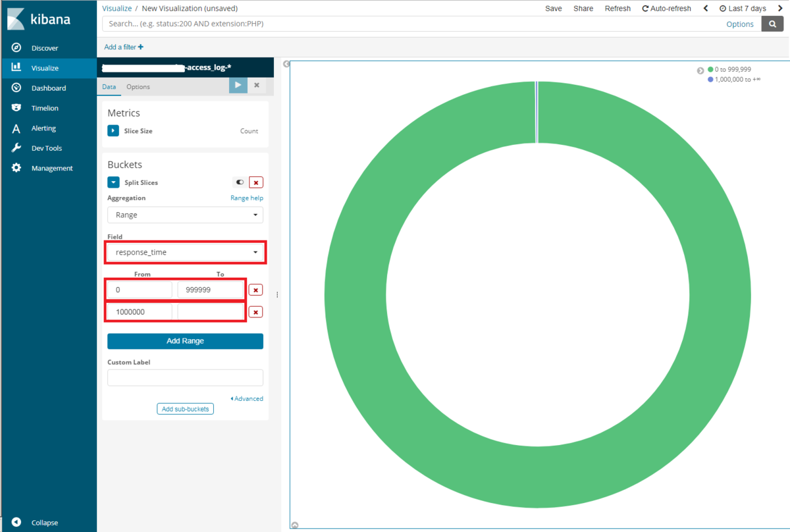
Task: Expand the Slice Size metric
Action: pyautogui.click(x=113, y=131)
